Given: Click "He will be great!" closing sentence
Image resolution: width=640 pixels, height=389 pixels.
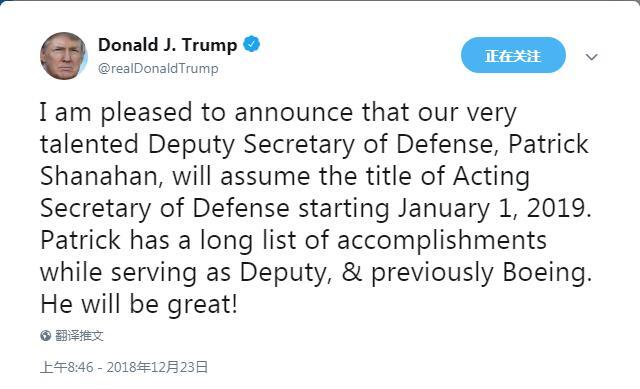Looking at the screenshot, I should 139,305.
